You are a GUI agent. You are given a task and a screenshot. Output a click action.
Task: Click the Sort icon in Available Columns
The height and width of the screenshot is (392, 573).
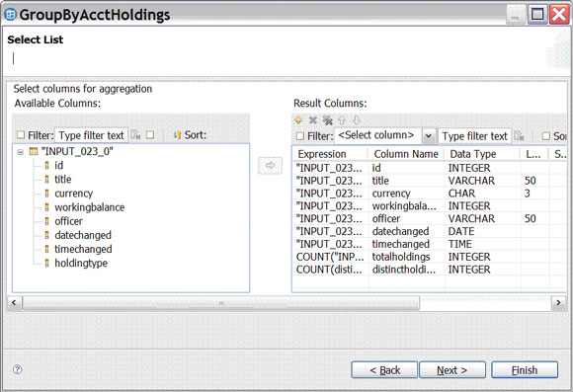pyautogui.click(x=177, y=135)
